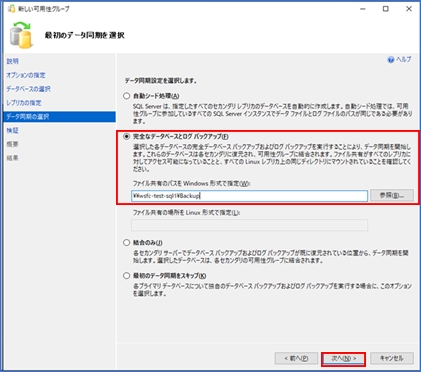Open the 検証 wizard step
Viewport: 421px width, 372px height.
click(x=13, y=131)
